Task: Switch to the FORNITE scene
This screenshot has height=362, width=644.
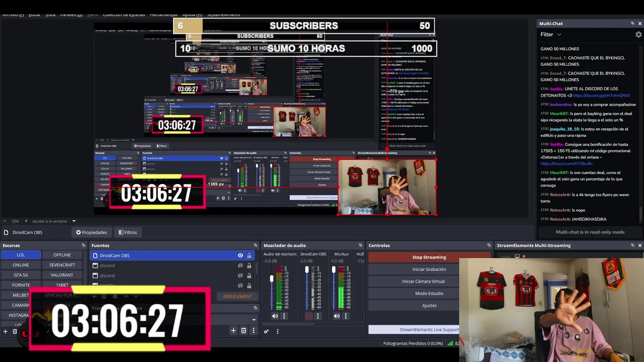Action: pos(21,285)
